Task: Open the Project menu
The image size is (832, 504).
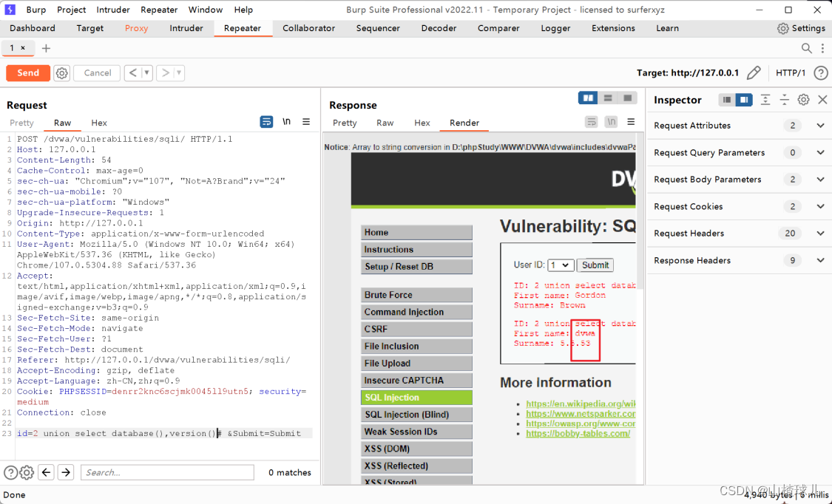Action: coord(71,10)
